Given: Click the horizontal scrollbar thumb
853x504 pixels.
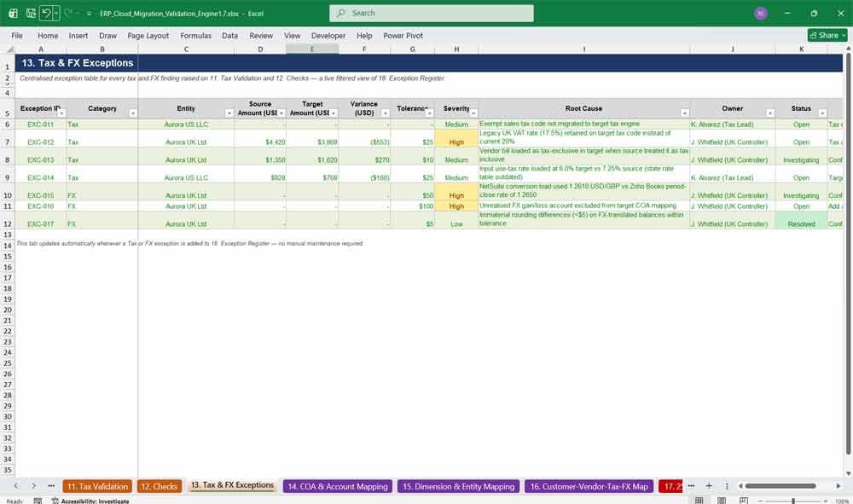Looking at the screenshot, I should (780, 485).
